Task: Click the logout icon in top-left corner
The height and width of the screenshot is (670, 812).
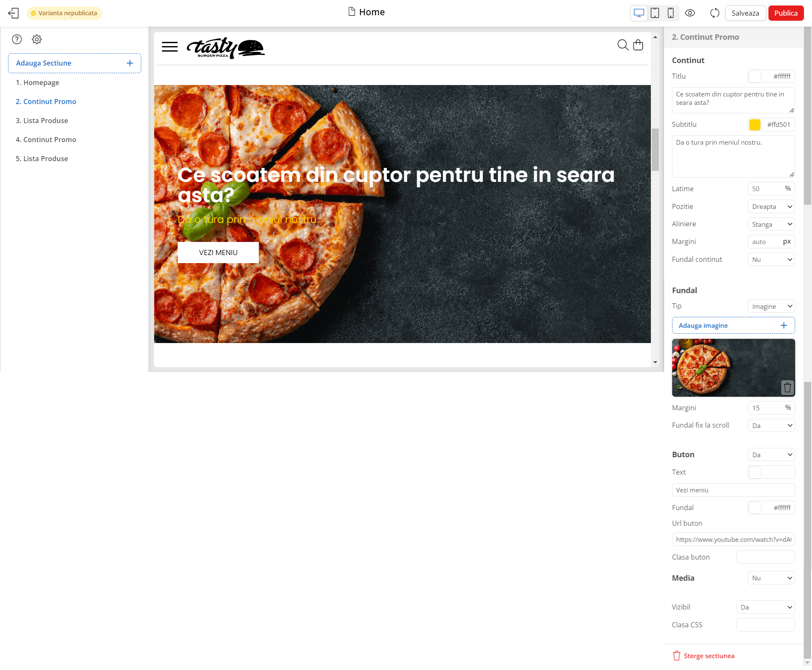Action: (14, 13)
